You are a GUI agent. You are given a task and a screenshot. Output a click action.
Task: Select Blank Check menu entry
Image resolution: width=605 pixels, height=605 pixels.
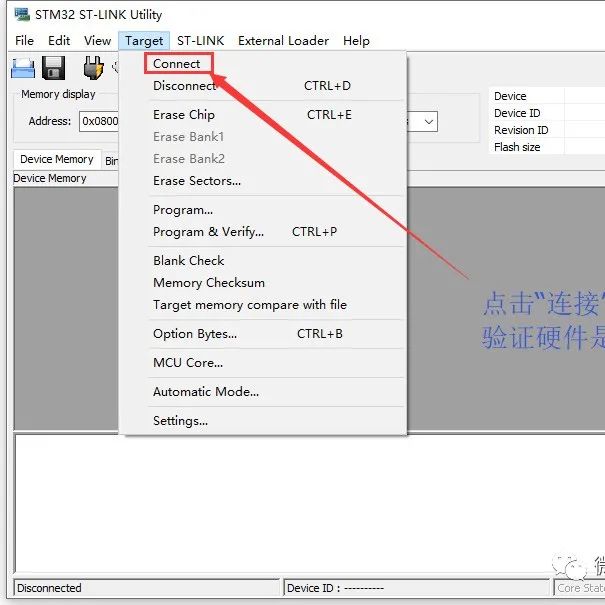pyautogui.click(x=262, y=261)
